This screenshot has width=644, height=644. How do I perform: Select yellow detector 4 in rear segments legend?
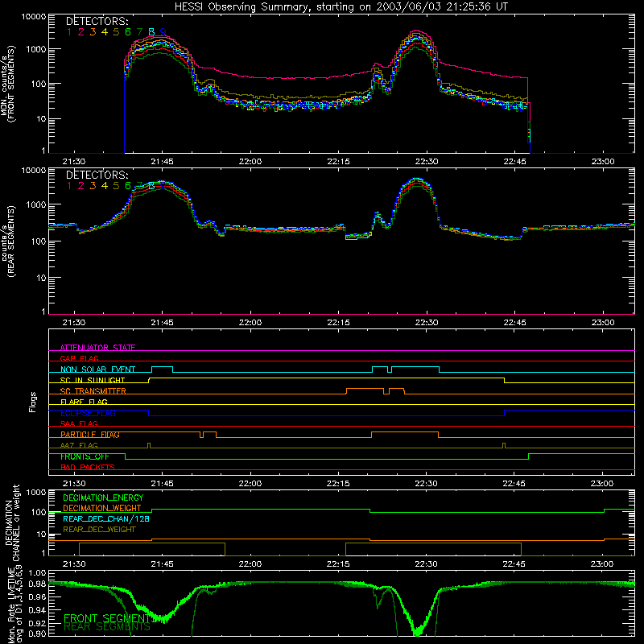click(x=105, y=186)
